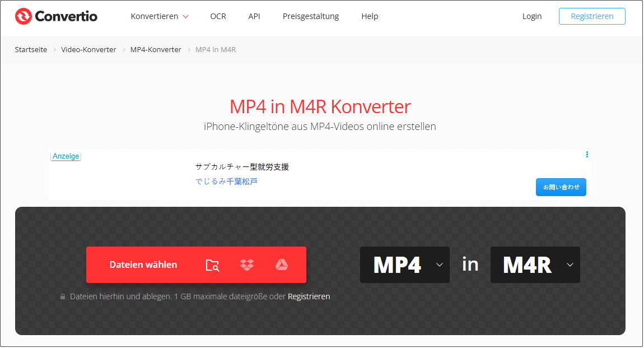Viewport: 644px width, 348px height.
Task: Click MP4 in M4R breadcrumb text
Action: click(x=216, y=50)
